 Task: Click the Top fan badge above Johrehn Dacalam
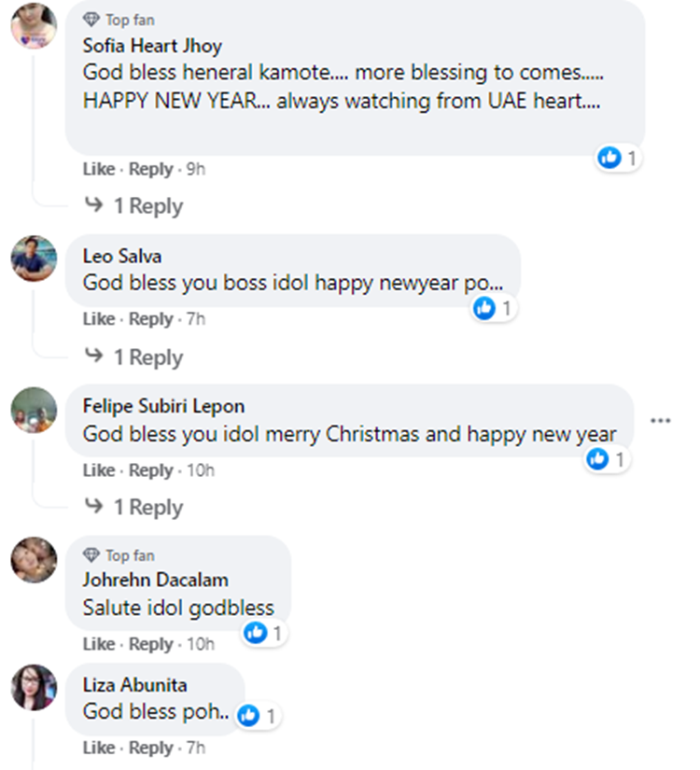[x=91, y=555]
